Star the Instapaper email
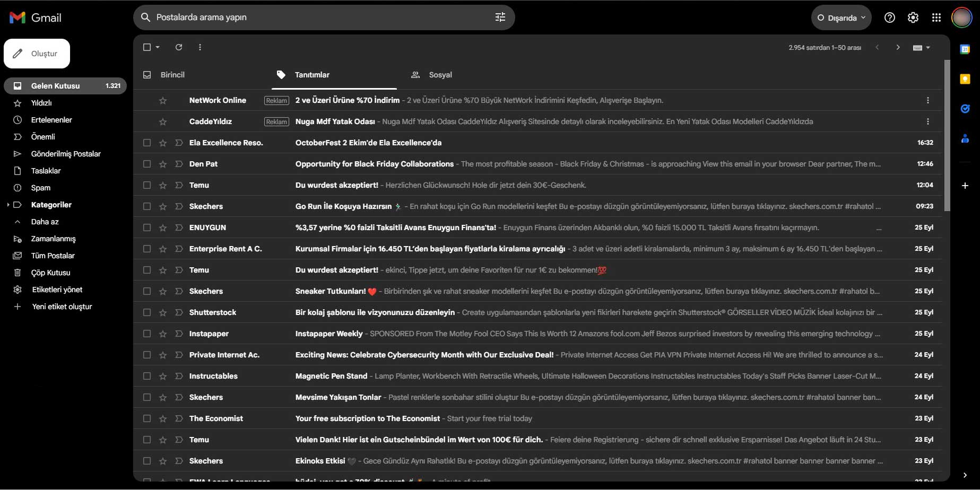 tap(163, 334)
